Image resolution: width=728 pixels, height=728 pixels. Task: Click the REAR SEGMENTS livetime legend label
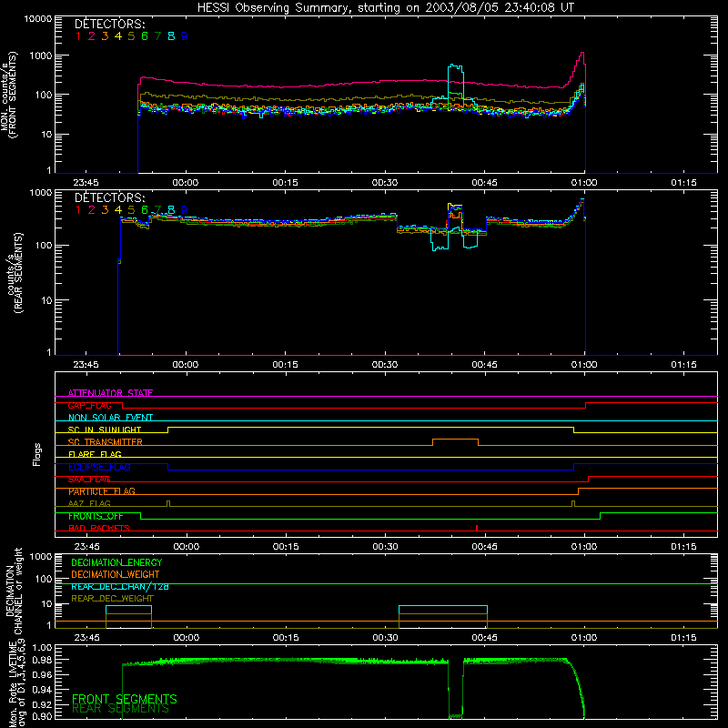(x=120, y=709)
